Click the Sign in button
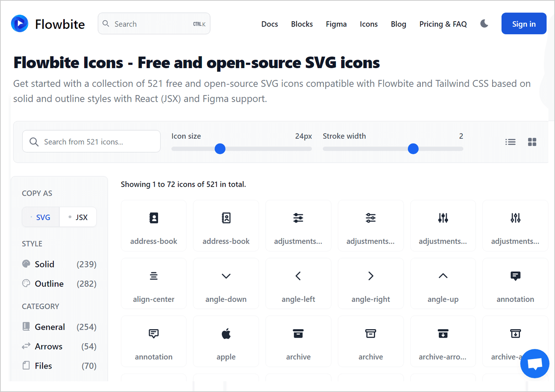 pyautogui.click(x=524, y=24)
